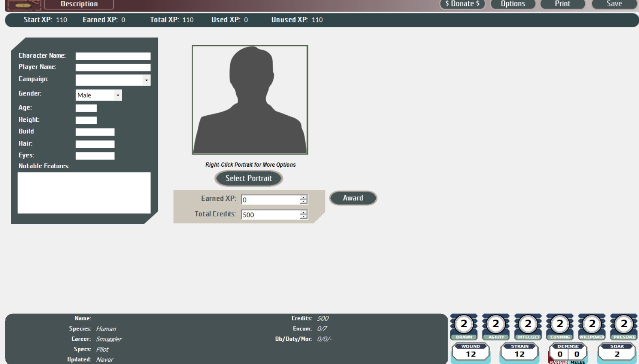This screenshot has width=639, height=364.
Task: Open the Campaign dropdown
Action: 147,80
